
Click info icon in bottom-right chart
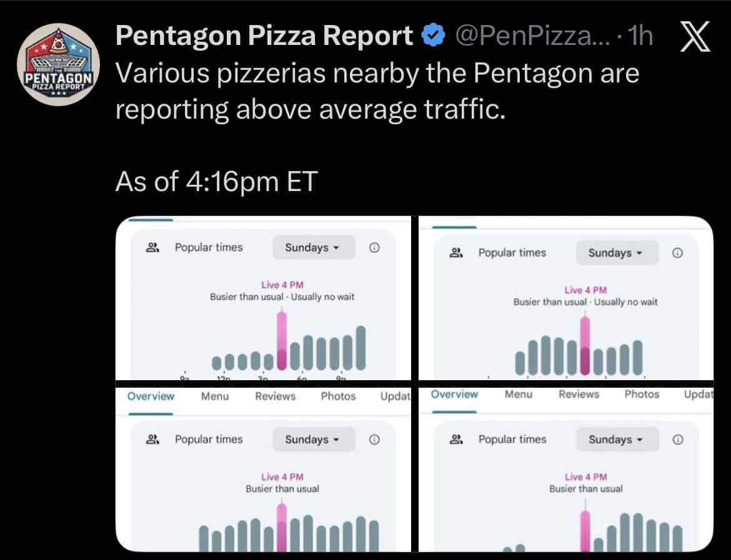pyautogui.click(x=677, y=440)
